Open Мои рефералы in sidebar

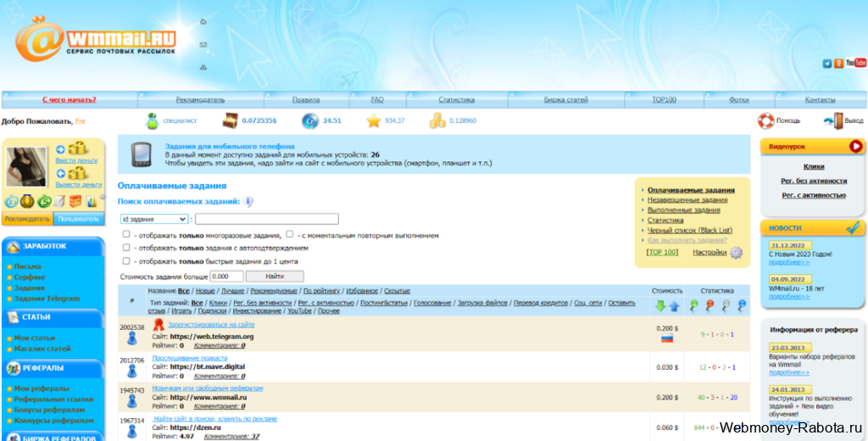click(42, 388)
